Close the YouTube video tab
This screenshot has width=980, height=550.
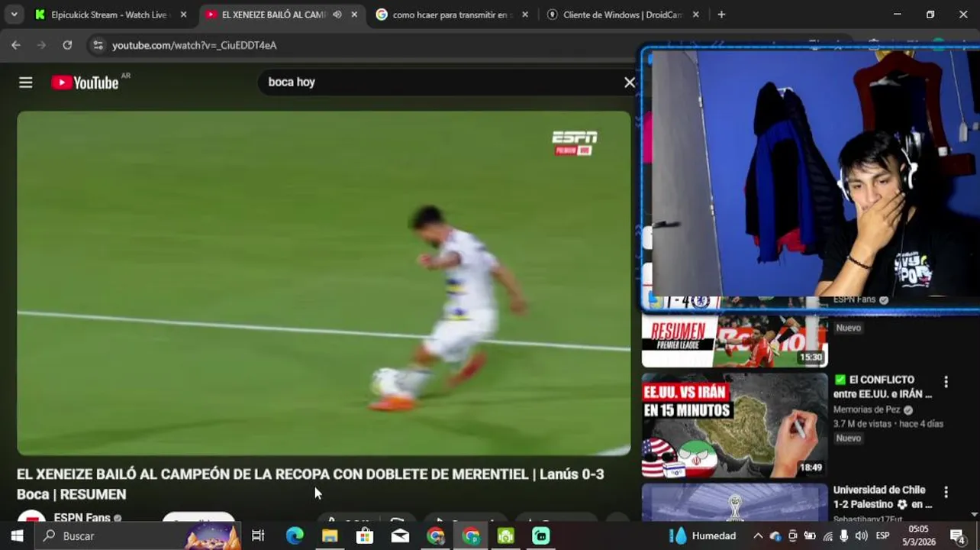tap(354, 15)
